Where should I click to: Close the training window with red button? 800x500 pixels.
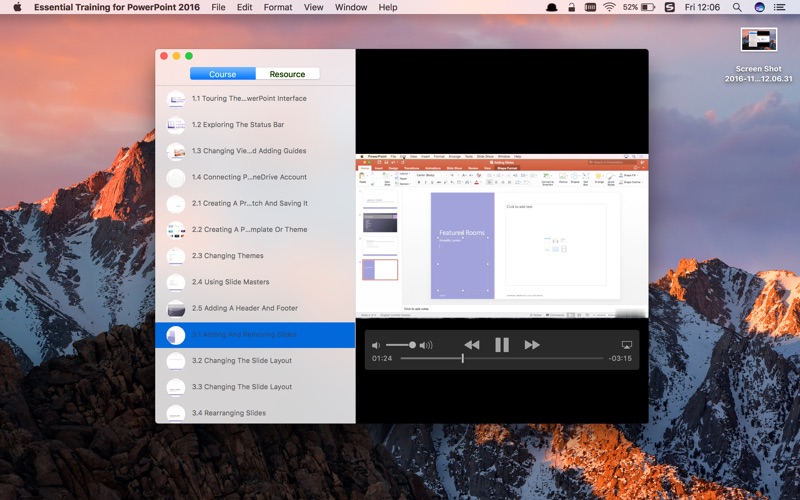(164, 56)
